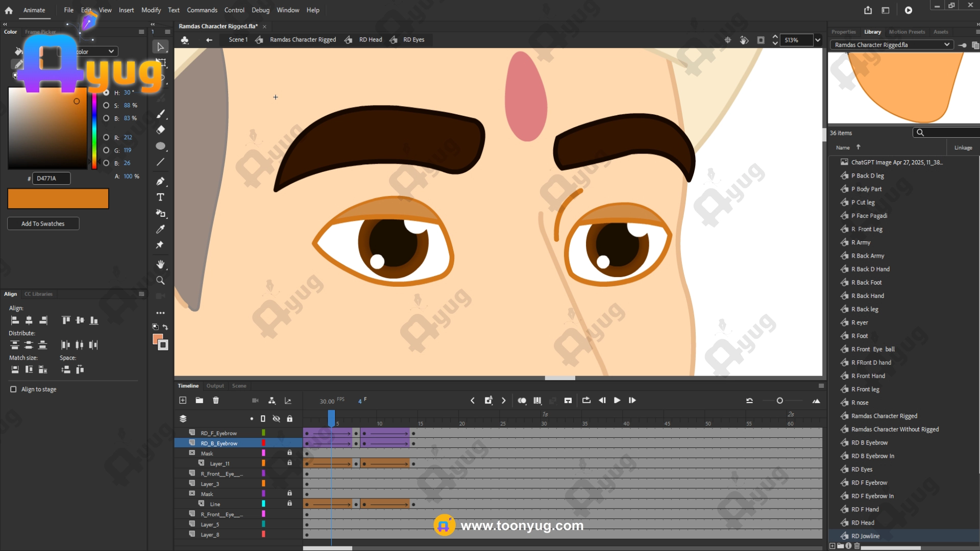The image size is (980, 551).
Task: Create a new layer in timeline
Action: [x=183, y=400]
